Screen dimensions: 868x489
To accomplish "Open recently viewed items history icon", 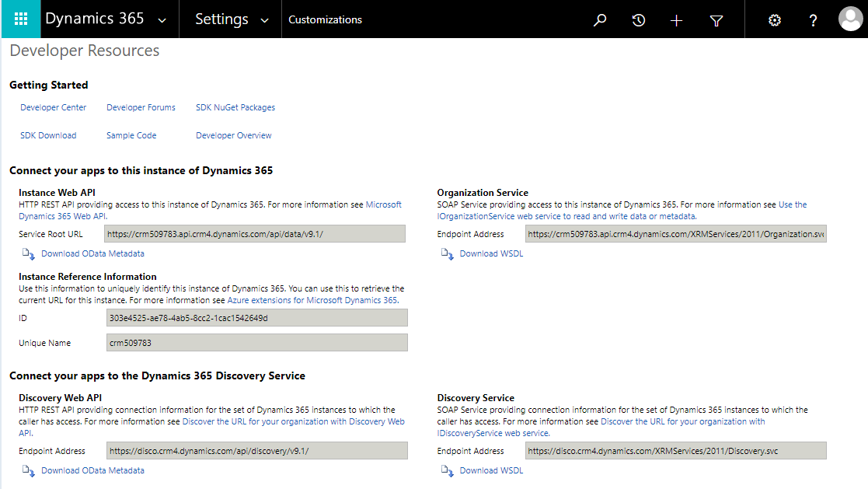I will 638,20.
